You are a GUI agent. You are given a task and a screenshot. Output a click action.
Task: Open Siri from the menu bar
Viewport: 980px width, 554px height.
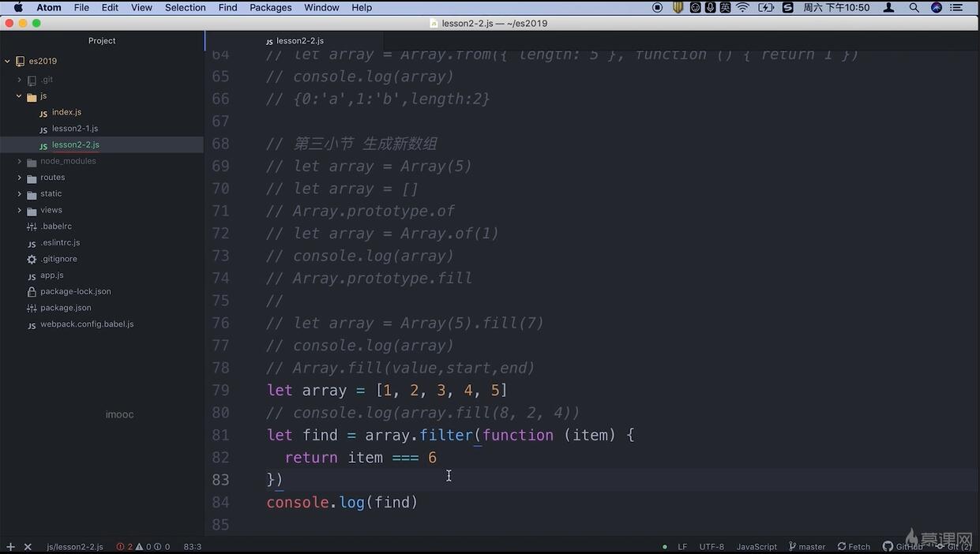pos(937,7)
